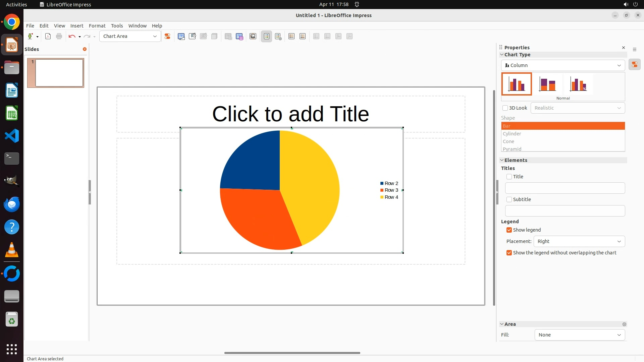Open the Format menu
This screenshot has height=362, width=644.
click(x=97, y=26)
